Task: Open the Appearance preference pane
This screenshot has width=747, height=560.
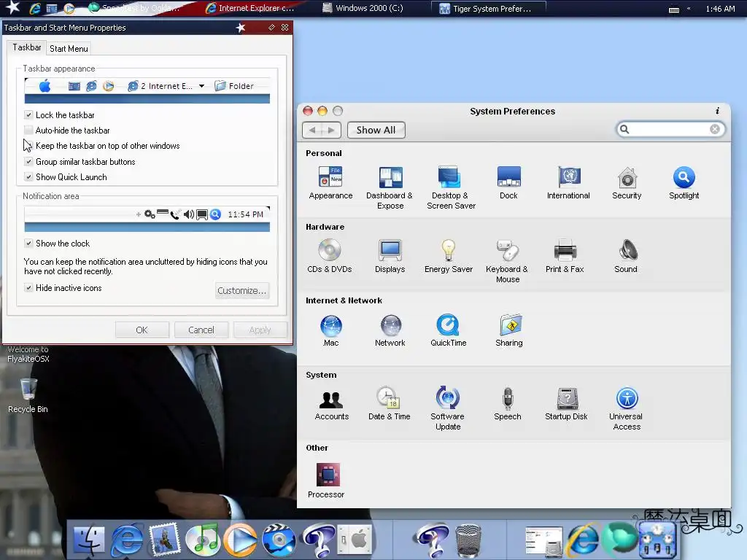Action: (330, 183)
